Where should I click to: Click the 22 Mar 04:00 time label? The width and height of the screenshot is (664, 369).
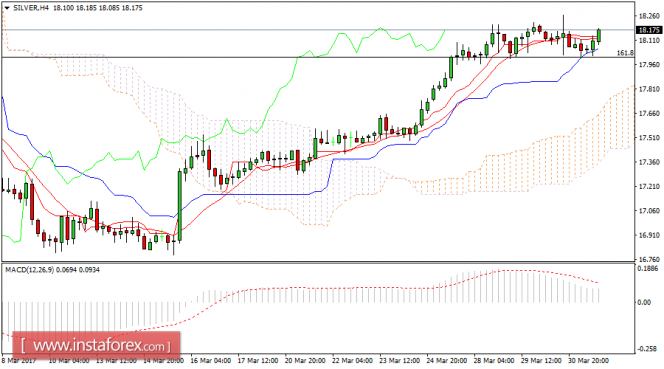(x=352, y=361)
